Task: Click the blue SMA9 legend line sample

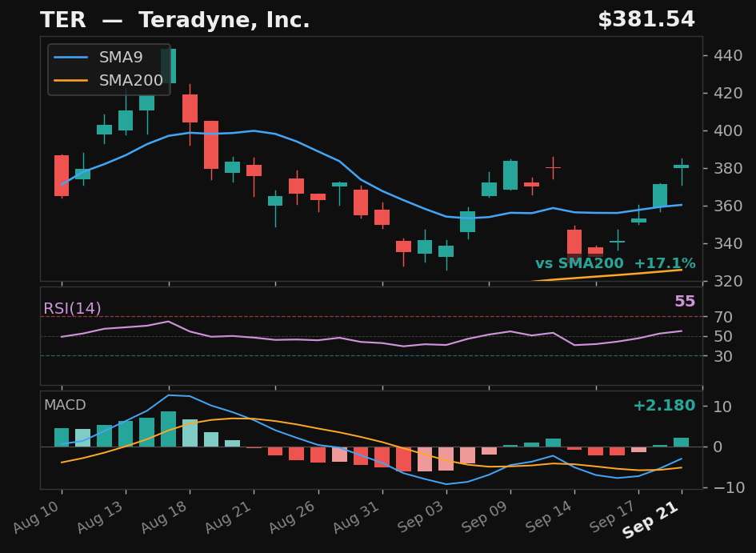Action: click(71, 58)
